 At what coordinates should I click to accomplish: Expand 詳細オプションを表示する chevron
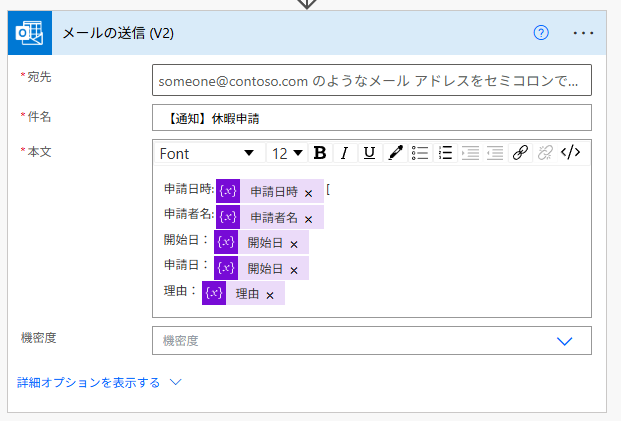(175, 383)
